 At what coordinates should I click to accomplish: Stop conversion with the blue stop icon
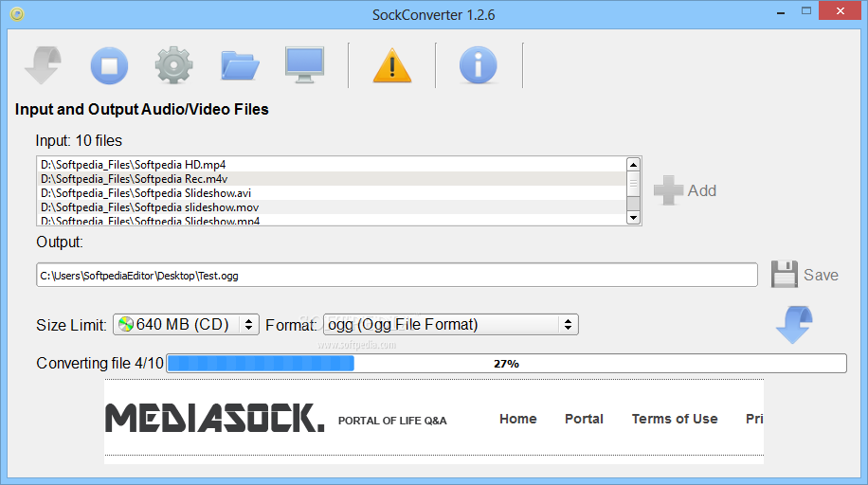109,65
